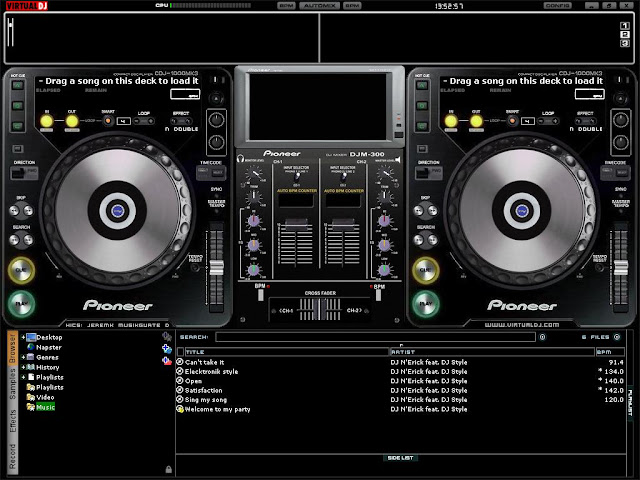Image resolution: width=640 pixels, height=480 pixels.
Task: Expand the Genres tree node
Action: click(x=23, y=357)
